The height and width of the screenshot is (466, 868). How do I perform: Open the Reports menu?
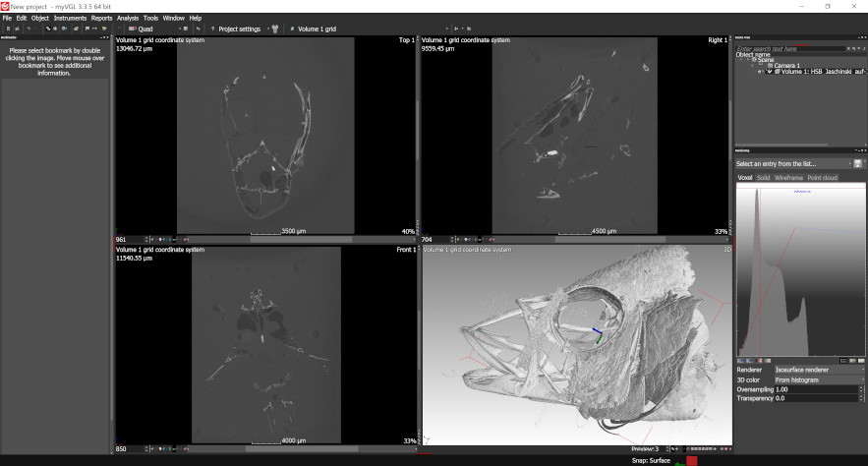click(102, 18)
